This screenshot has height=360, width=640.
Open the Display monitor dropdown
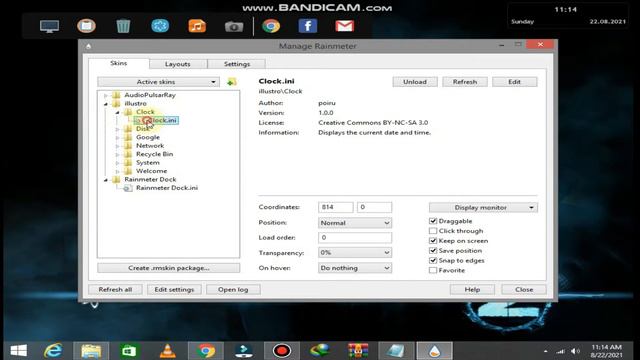(483, 207)
